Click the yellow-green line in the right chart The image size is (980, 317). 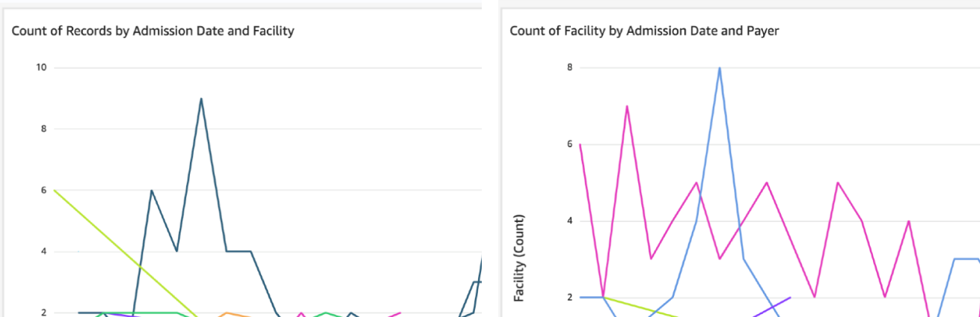643,307
